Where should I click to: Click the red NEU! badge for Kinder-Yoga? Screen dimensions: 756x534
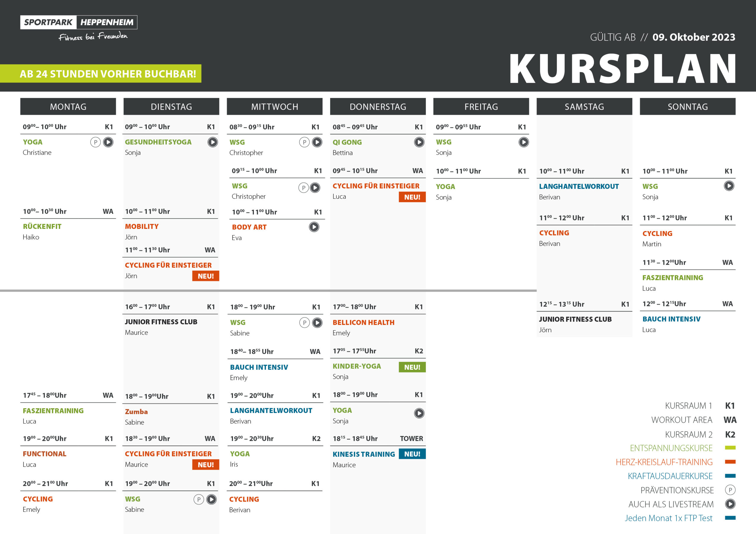click(412, 367)
